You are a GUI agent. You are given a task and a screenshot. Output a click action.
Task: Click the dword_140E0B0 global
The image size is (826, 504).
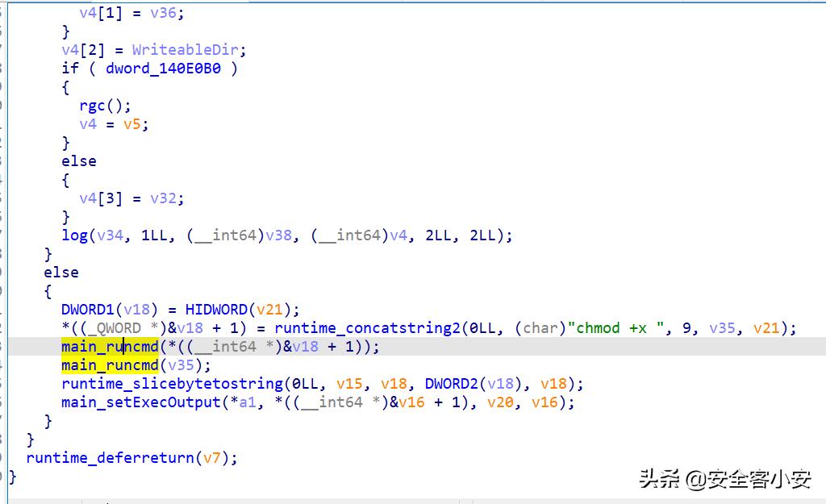163,69
